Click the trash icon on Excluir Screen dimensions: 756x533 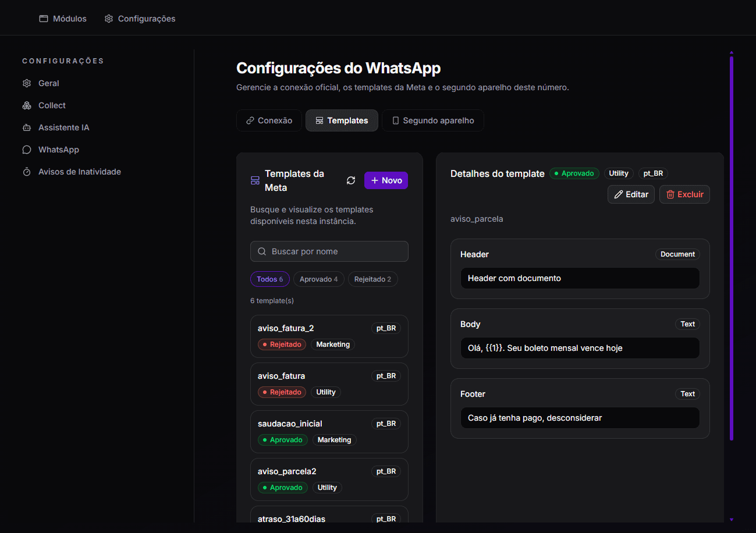(670, 194)
